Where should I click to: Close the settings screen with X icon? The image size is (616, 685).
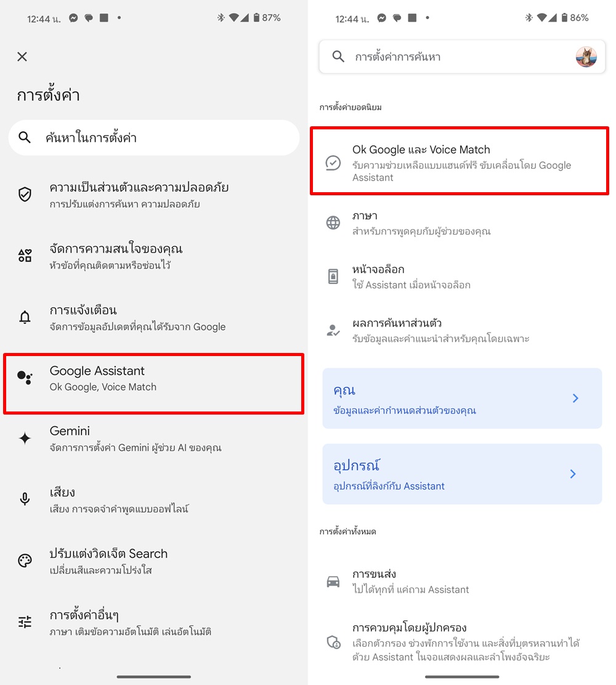tap(22, 56)
